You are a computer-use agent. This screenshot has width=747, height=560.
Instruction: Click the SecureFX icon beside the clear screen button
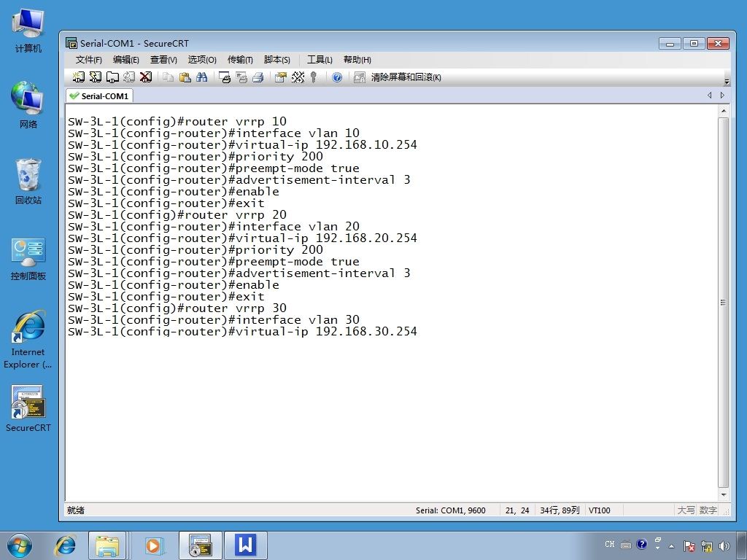pos(360,77)
